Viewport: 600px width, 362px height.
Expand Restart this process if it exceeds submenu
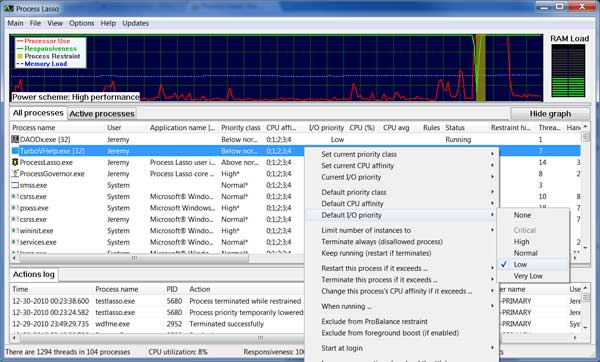[x=402, y=268]
